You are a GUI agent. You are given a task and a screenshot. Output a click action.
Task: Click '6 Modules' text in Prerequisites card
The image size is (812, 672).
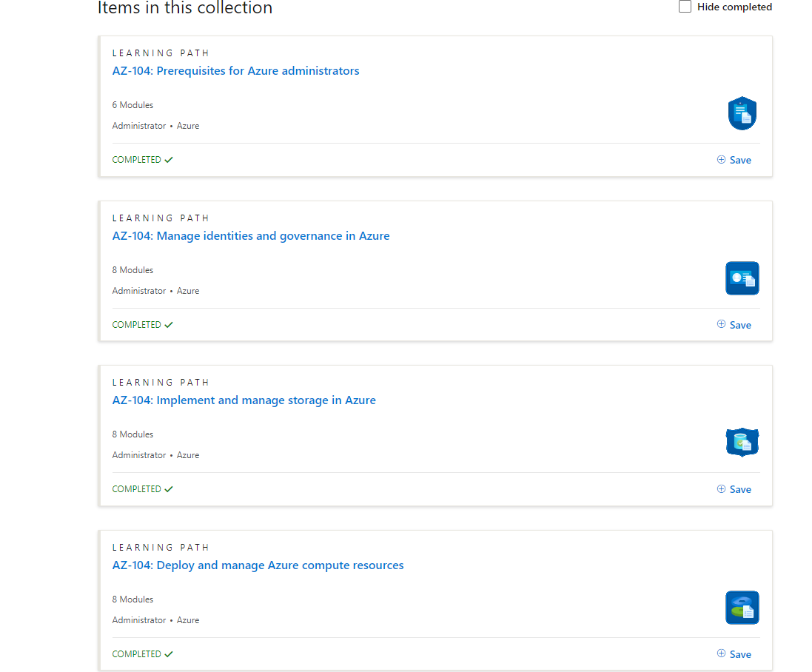132,105
